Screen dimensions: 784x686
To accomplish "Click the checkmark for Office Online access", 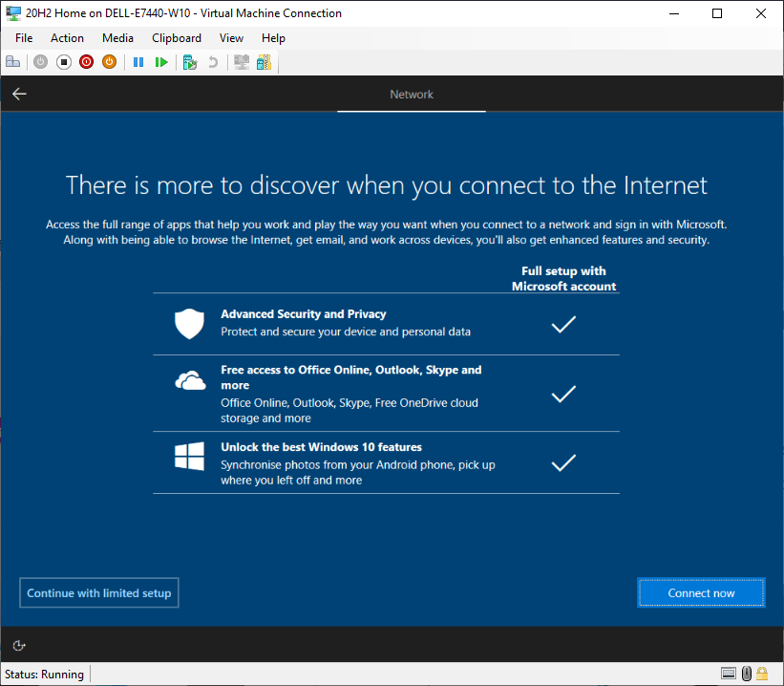I will (x=563, y=394).
